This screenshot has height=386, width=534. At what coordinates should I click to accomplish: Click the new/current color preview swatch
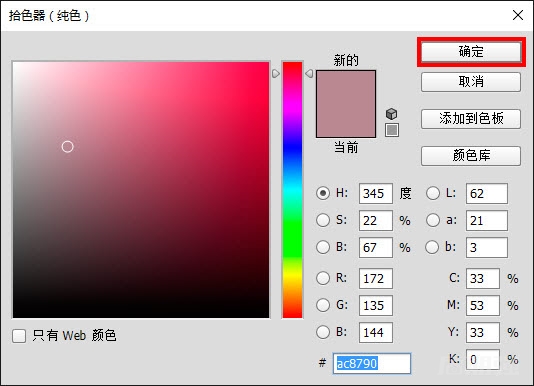pos(346,104)
